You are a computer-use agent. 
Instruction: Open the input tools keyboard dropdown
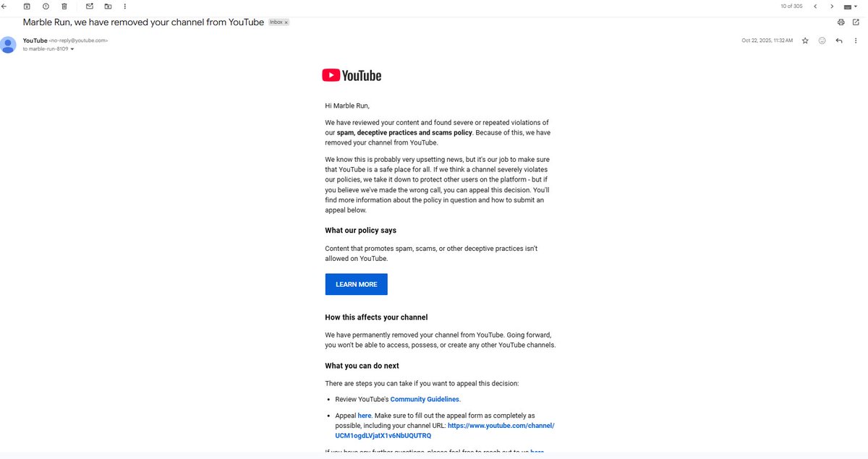point(851,6)
